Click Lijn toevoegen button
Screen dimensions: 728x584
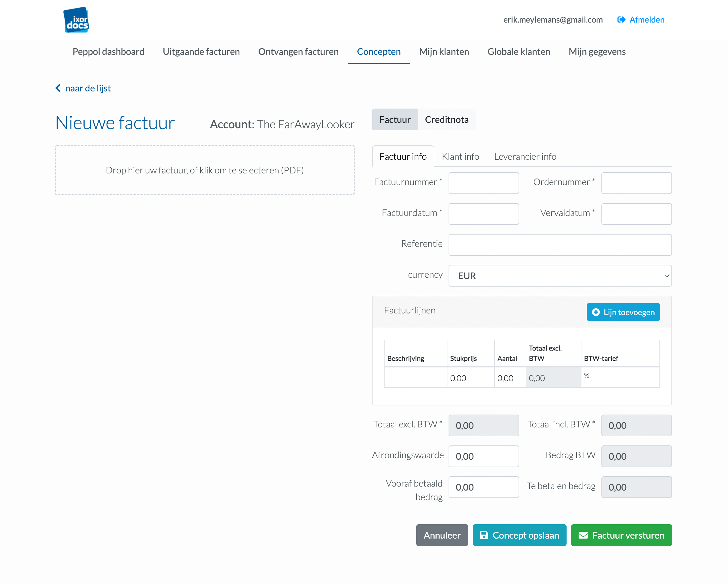623,312
